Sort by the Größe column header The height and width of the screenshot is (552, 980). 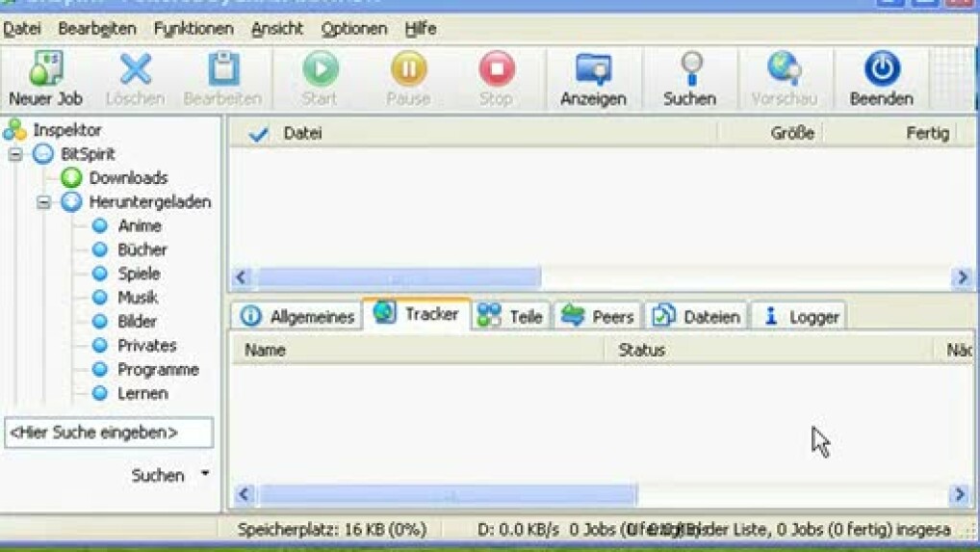click(x=791, y=134)
